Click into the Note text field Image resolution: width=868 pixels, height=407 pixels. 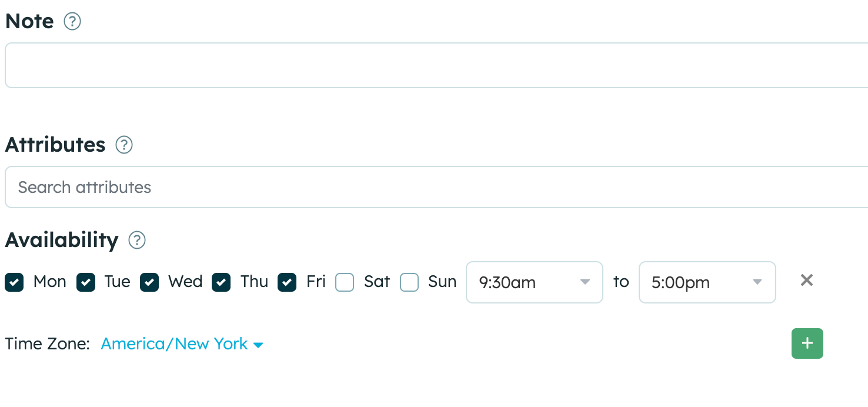435,65
